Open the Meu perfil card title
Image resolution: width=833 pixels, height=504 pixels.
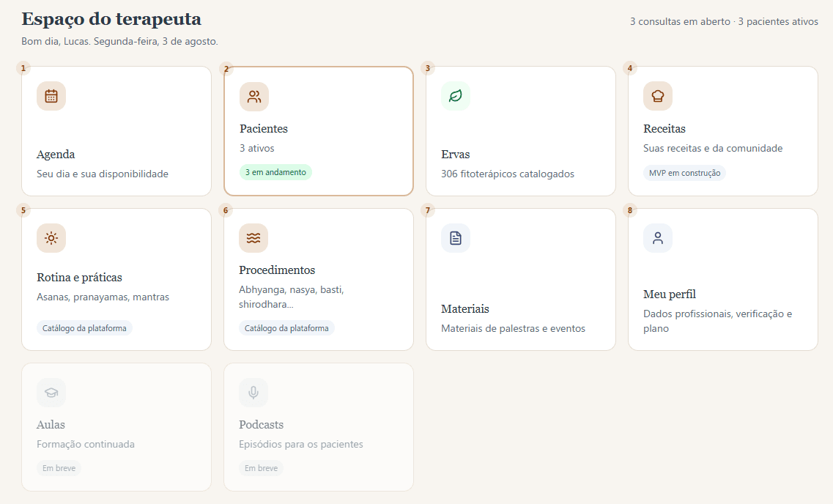click(670, 294)
